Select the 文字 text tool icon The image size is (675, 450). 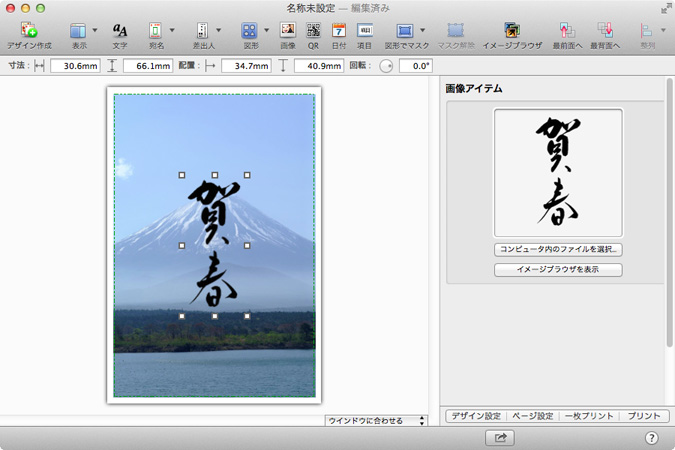pos(120,31)
